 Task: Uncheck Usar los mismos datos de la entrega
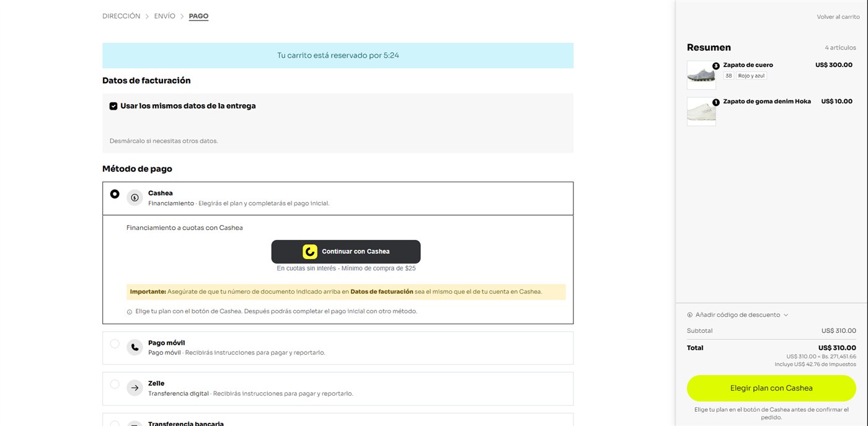[x=113, y=106]
